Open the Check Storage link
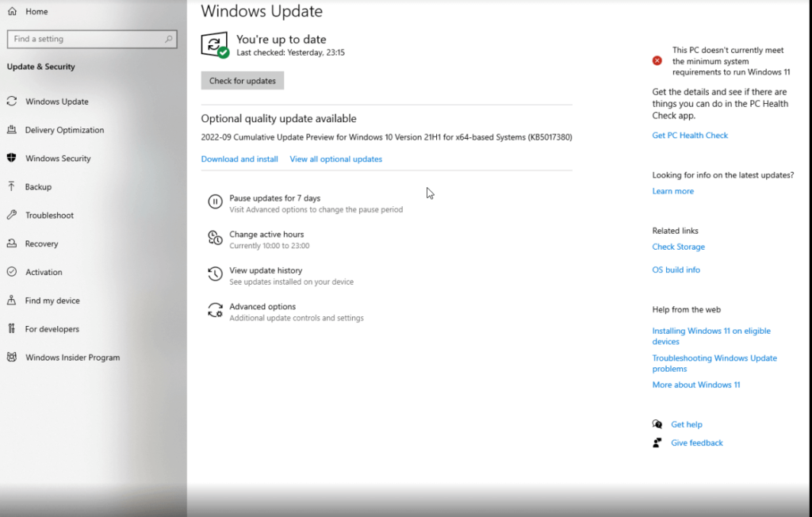The image size is (812, 517). tap(679, 247)
